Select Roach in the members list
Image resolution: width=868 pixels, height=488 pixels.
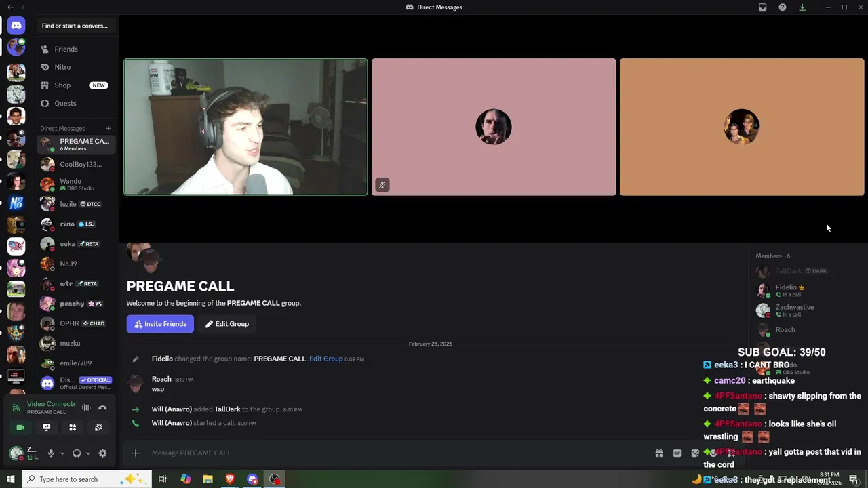[807, 330]
